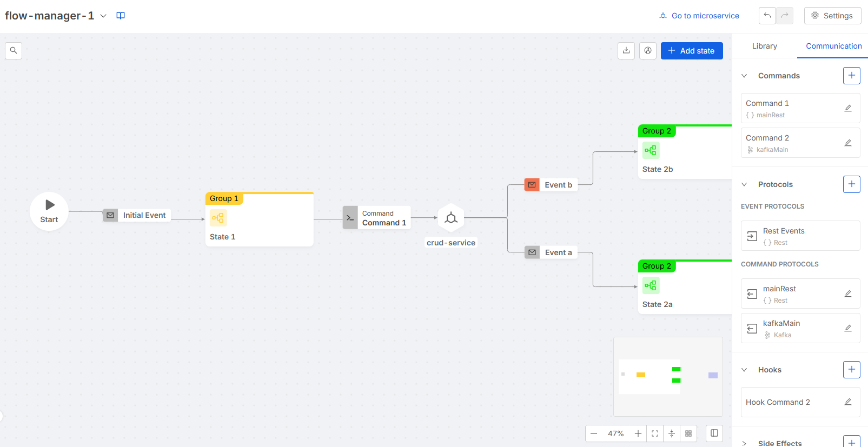Edit Command 1 with pencil icon

(848, 108)
